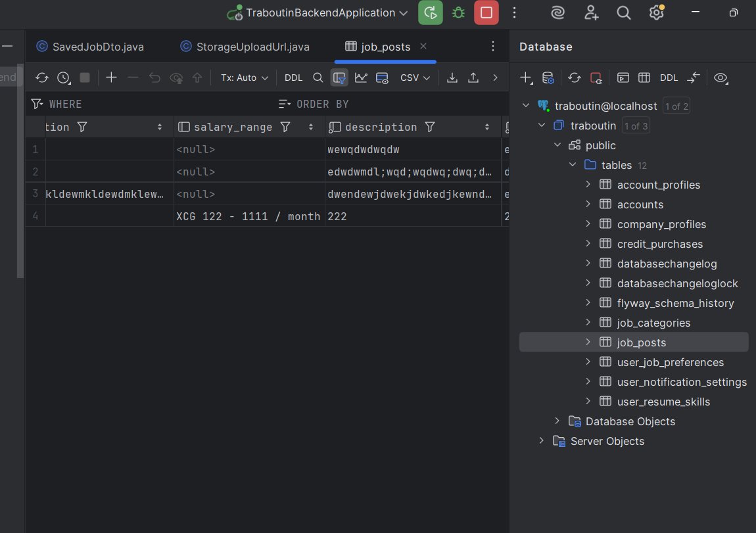Open data source properties icon

(x=548, y=78)
